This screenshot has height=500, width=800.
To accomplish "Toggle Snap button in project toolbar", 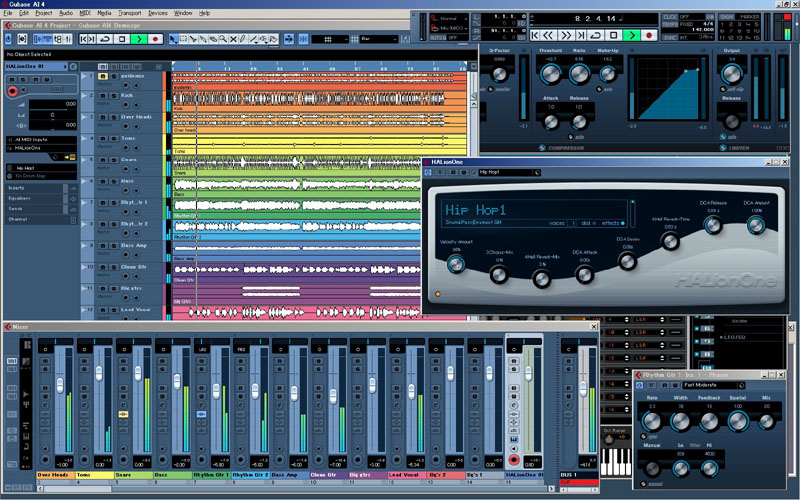I will tap(304, 39).
